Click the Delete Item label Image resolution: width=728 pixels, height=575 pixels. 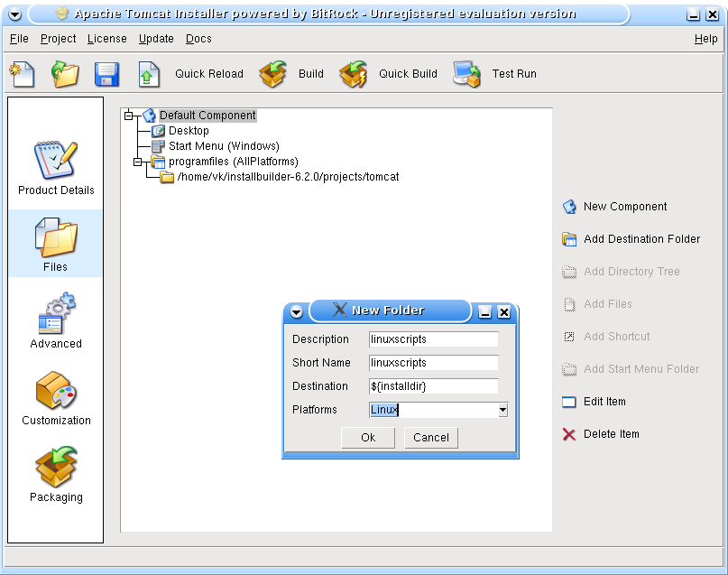[x=611, y=434]
